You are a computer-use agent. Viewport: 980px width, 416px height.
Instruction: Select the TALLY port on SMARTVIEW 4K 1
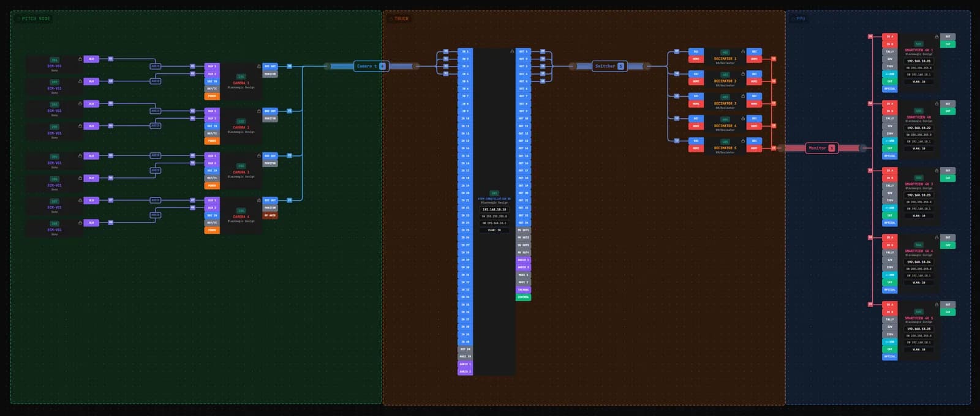[x=890, y=51]
